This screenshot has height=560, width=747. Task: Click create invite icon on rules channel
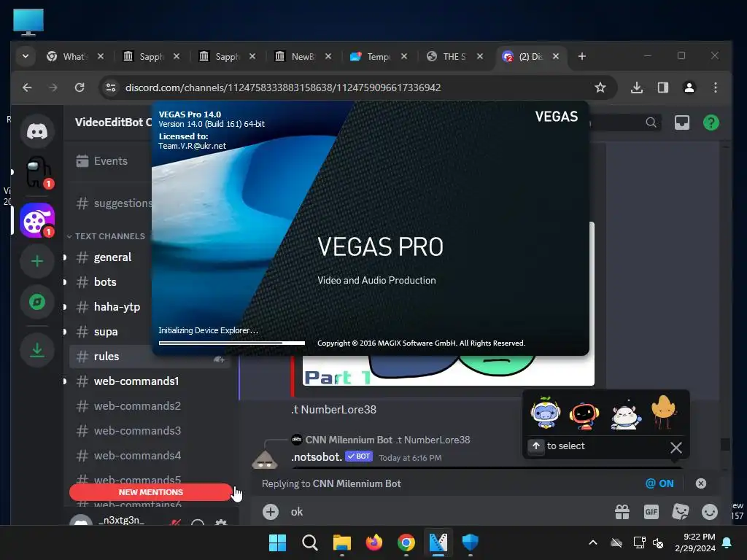click(x=219, y=359)
